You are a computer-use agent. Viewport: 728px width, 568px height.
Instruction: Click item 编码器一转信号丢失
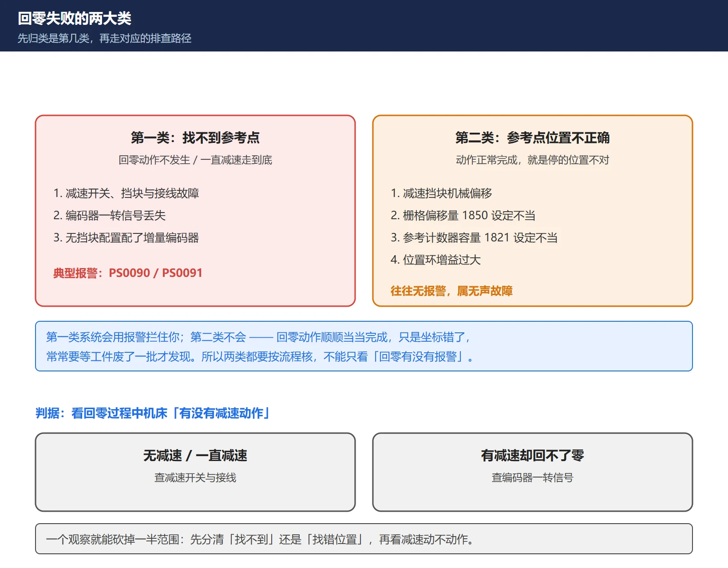[110, 216]
